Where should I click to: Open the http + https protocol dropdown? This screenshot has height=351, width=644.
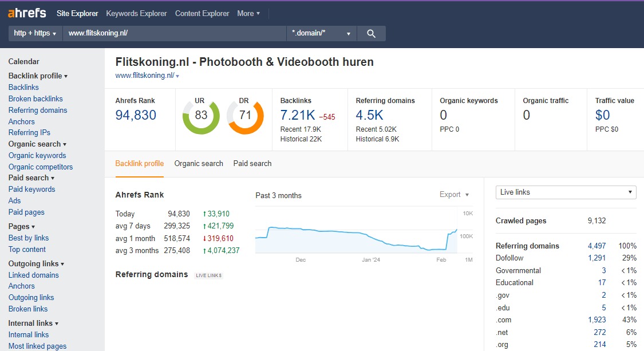tap(35, 34)
